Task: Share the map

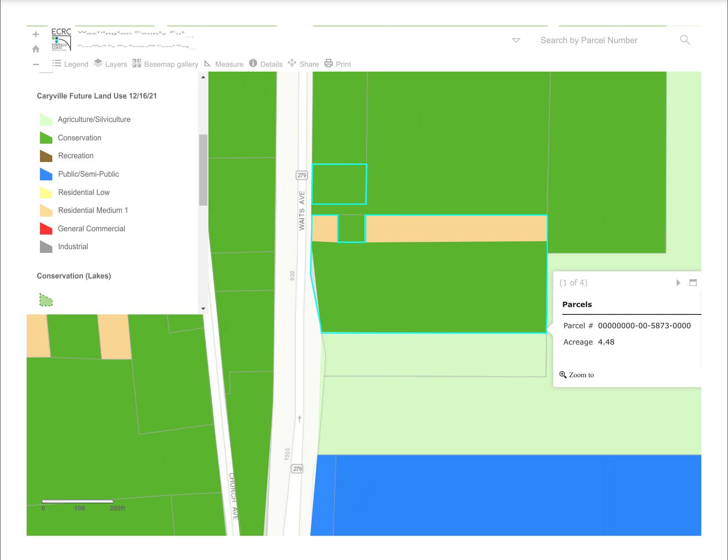Action: click(303, 64)
